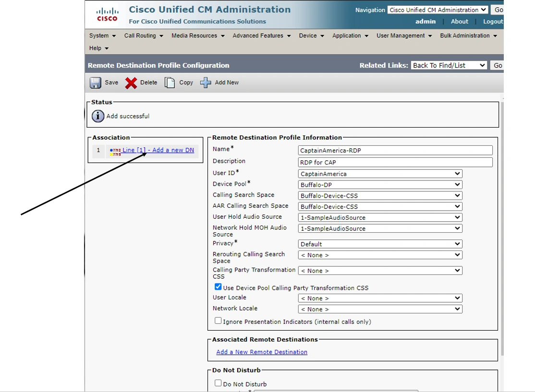The width and height of the screenshot is (535, 392).
Task: Check the Do Not Disturb checkbox
Action: (x=218, y=383)
